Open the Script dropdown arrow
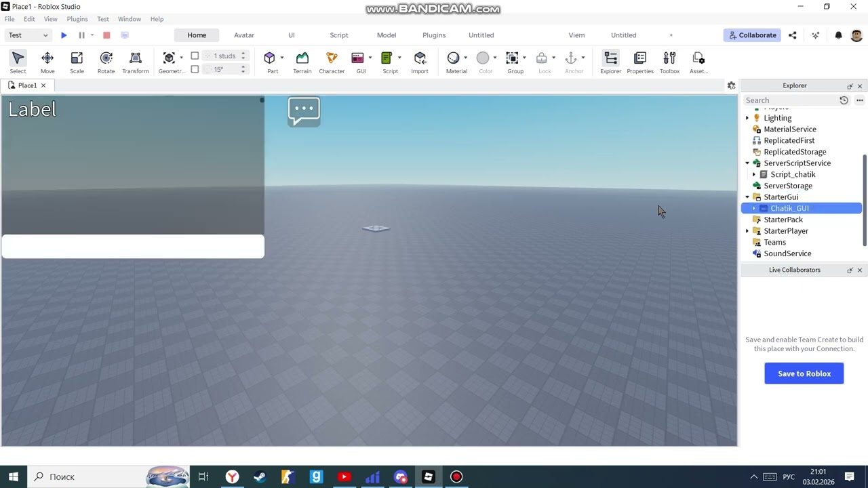The height and width of the screenshot is (488, 868). click(399, 58)
